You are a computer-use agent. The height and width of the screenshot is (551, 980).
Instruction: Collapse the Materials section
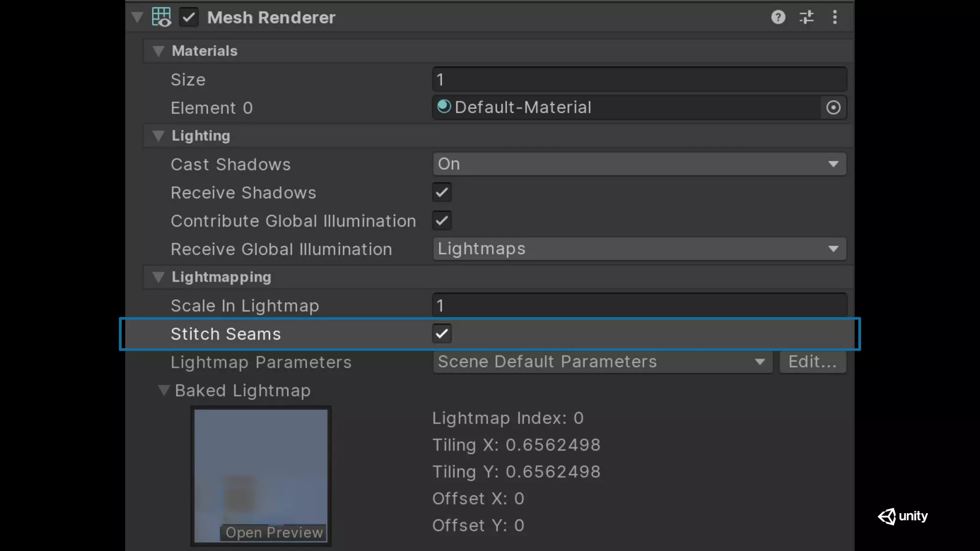click(158, 51)
